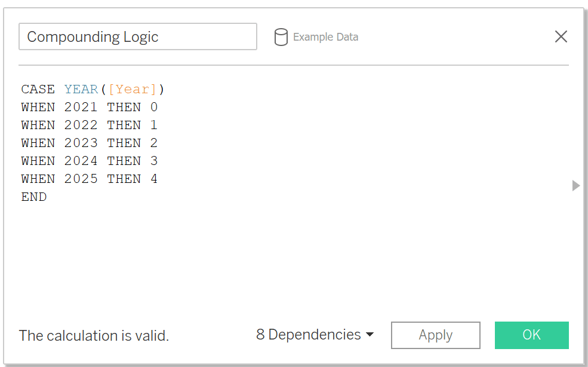Click the WHEN 2022 THEN 1 line

click(x=90, y=125)
